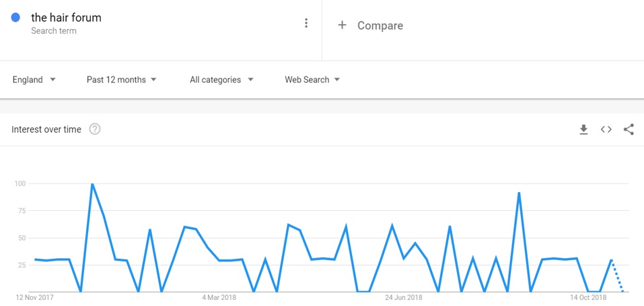Open the All categories dropdown

coord(221,80)
